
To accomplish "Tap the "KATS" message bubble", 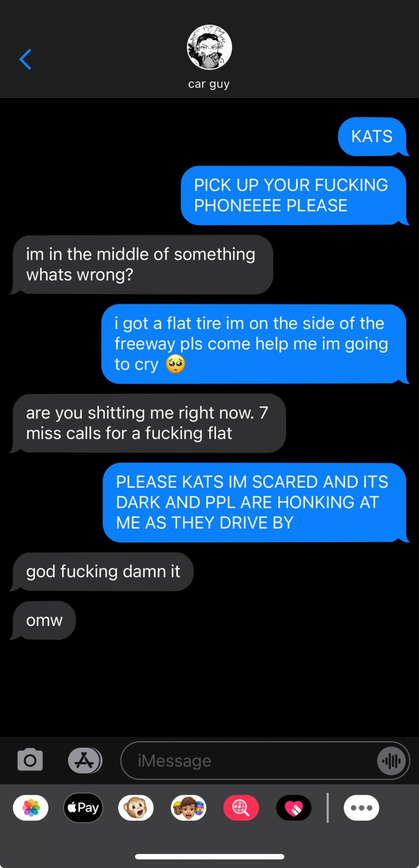I will pos(373,137).
